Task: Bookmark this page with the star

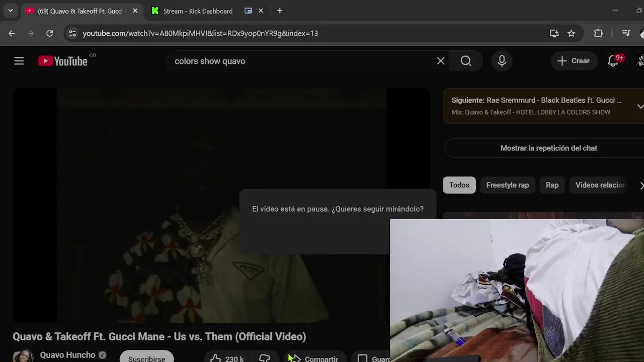Action: click(x=571, y=33)
